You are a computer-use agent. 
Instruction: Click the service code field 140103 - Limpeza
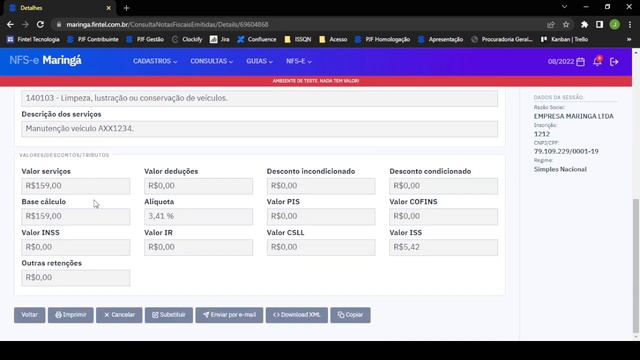point(260,98)
